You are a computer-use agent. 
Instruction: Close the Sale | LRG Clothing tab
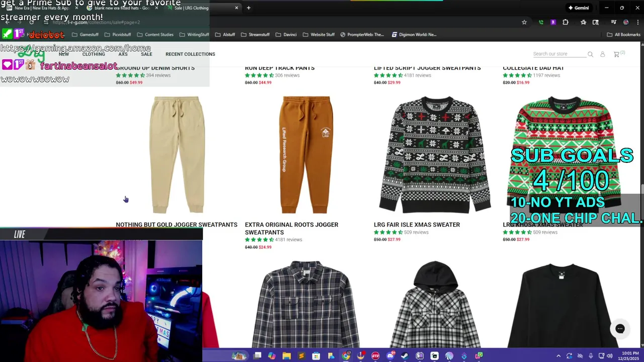tap(236, 8)
